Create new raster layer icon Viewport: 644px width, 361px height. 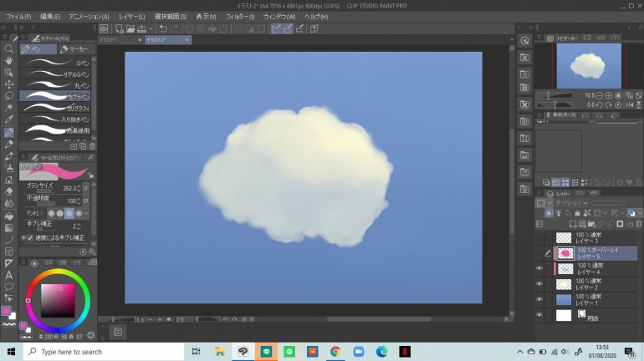click(x=573, y=224)
